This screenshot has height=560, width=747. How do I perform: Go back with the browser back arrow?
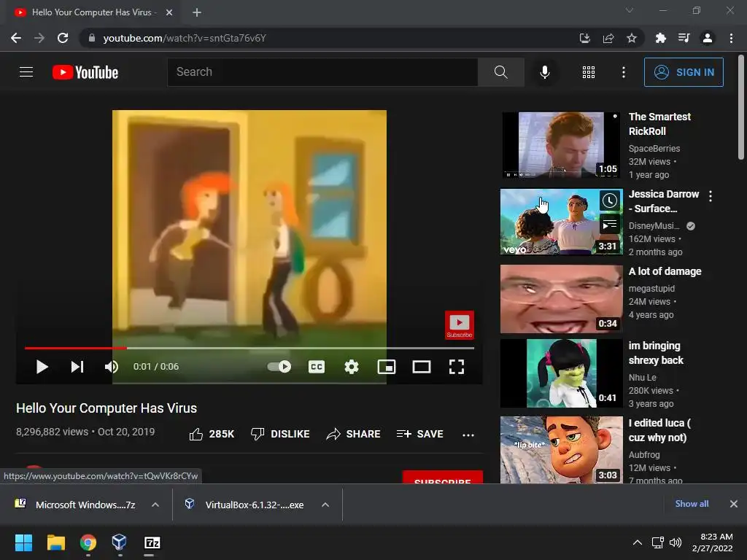coord(16,38)
